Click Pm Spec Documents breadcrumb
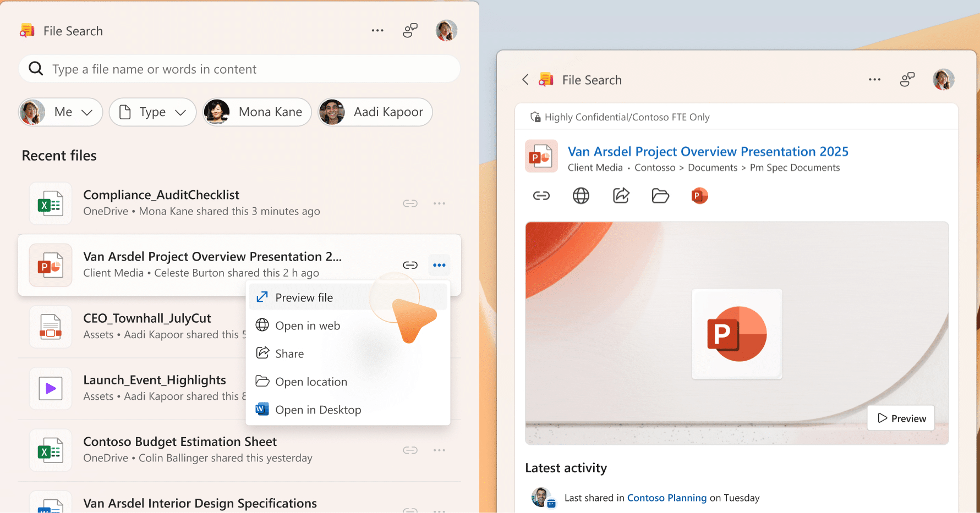 click(x=795, y=168)
